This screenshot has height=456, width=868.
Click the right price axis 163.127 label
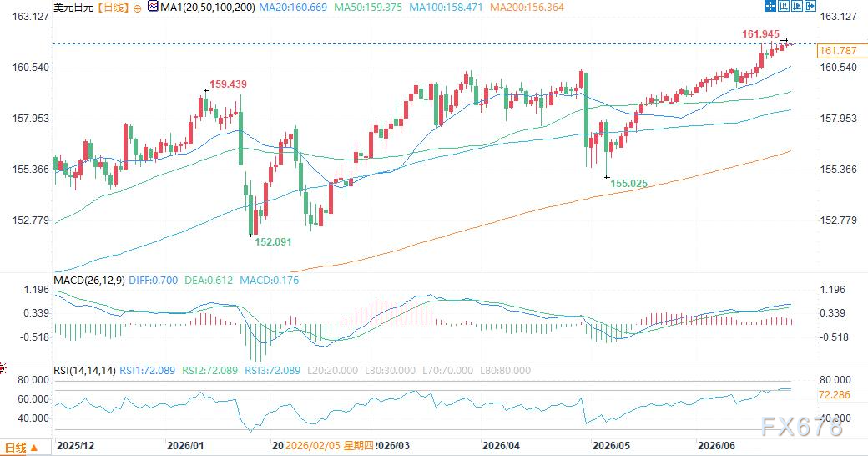click(x=838, y=17)
